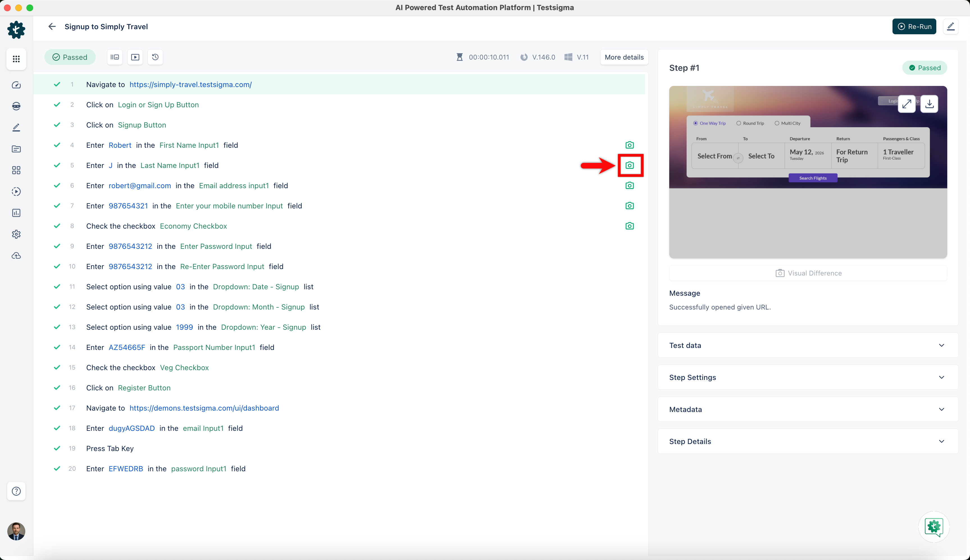Viewport: 970px width, 560px height.
Task: Open the step list view toolbar icon
Action: click(x=115, y=57)
